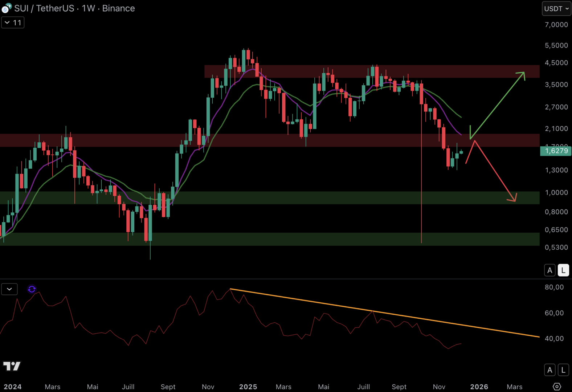Click 2026 on the time axis
This screenshot has height=392, width=572.
479,387
